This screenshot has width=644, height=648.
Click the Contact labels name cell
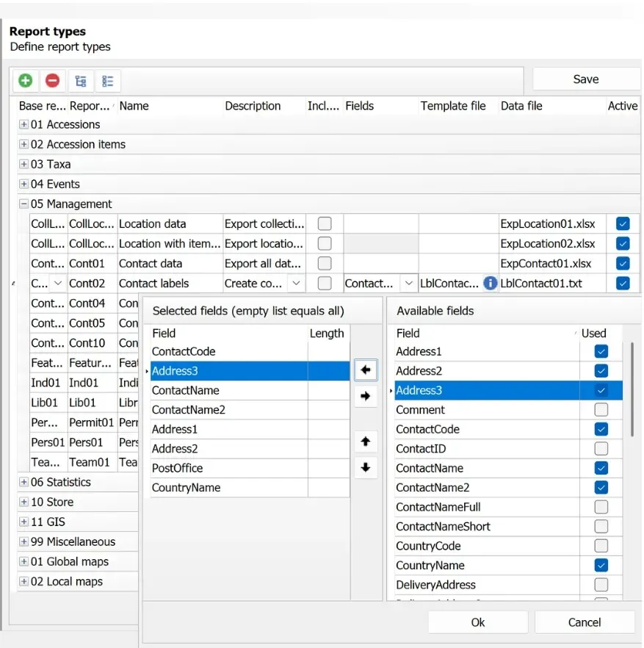pos(170,283)
